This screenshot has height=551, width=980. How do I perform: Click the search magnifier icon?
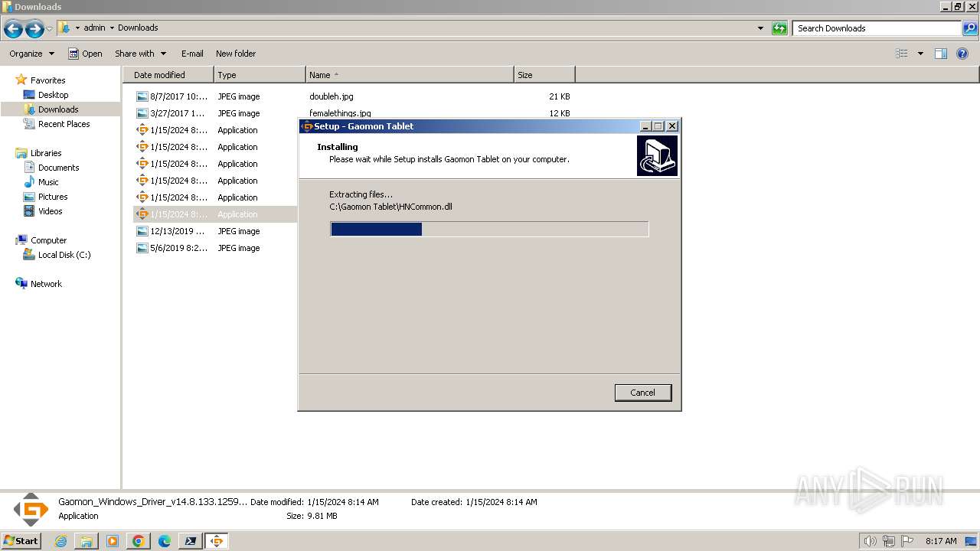(x=970, y=28)
